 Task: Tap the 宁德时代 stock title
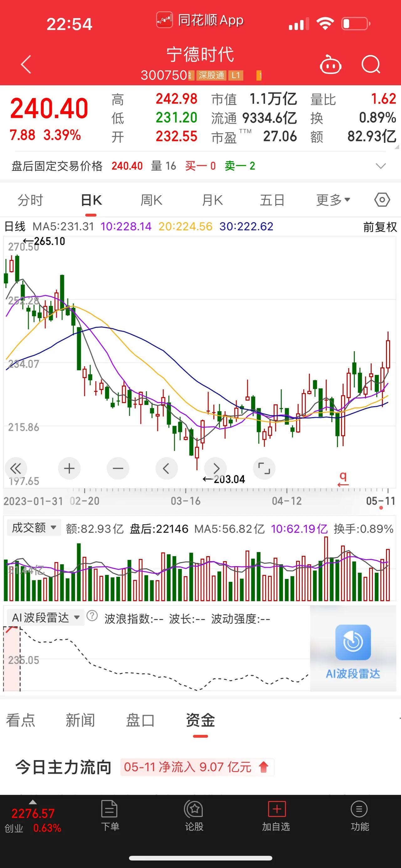pyautogui.click(x=200, y=54)
